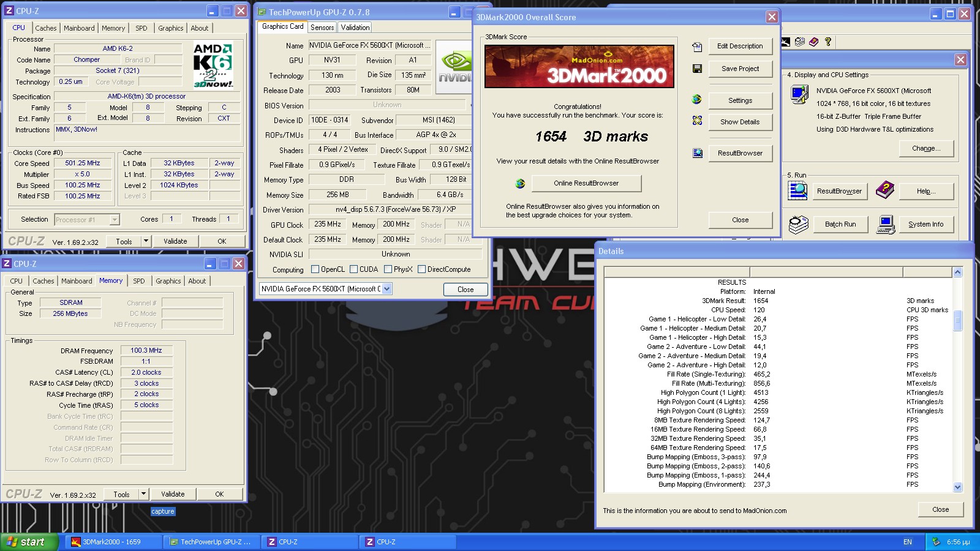Click the atom icon beside Show Details
The image size is (980, 551).
point(697,121)
